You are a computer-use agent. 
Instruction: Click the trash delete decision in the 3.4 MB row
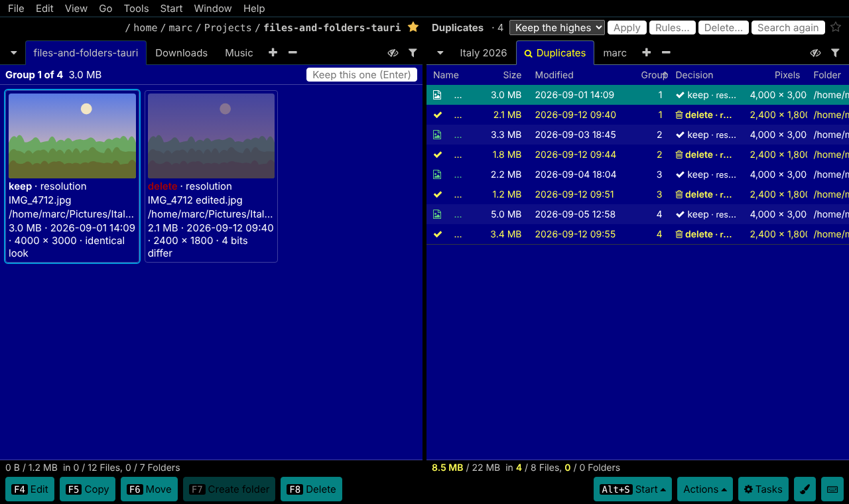pos(704,234)
